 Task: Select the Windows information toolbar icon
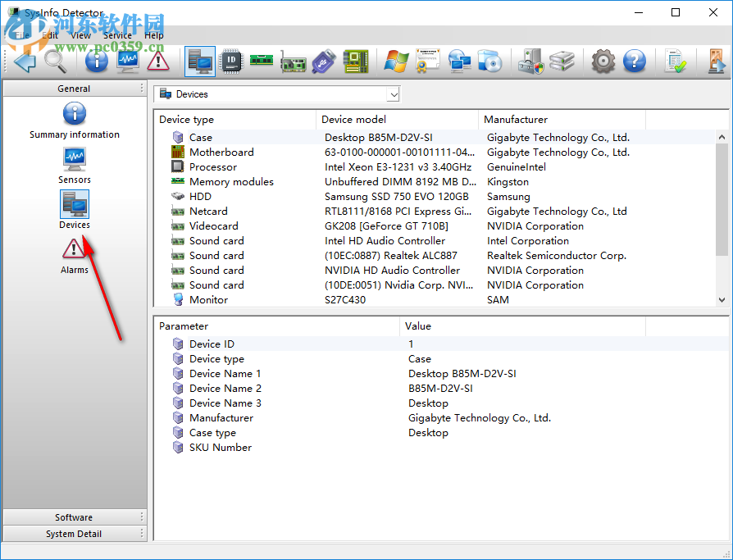(394, 61)
